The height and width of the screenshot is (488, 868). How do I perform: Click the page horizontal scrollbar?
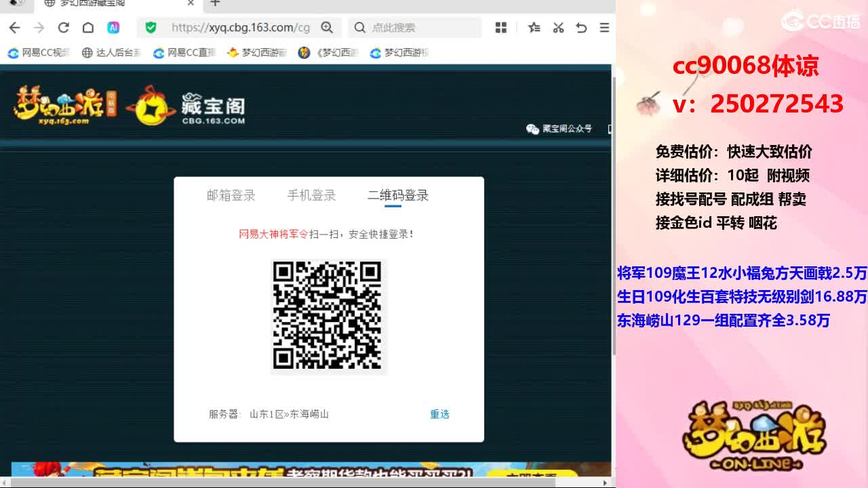click(x=305, y=482)
